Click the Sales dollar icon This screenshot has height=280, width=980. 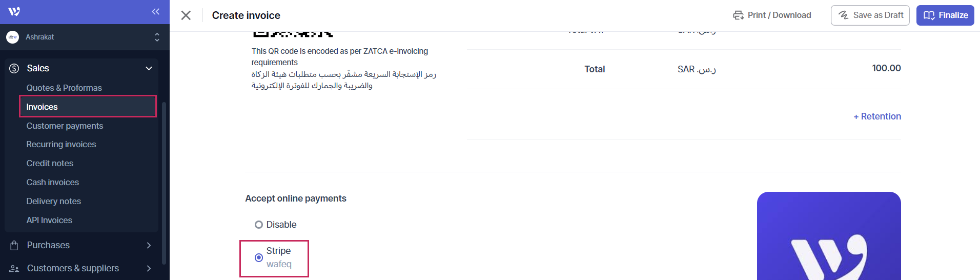pyautogui.click(x=14, y=68)
